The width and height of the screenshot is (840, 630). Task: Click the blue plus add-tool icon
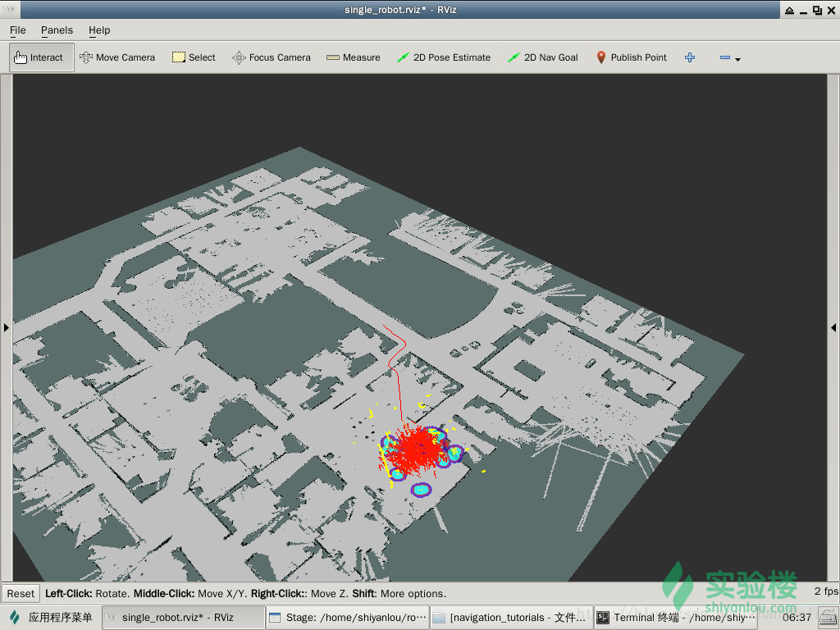pyautogui.click(x=690, y=57)
